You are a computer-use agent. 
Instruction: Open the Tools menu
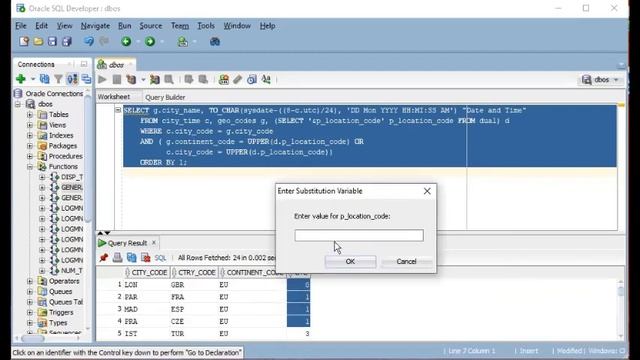tap(206, 26)
